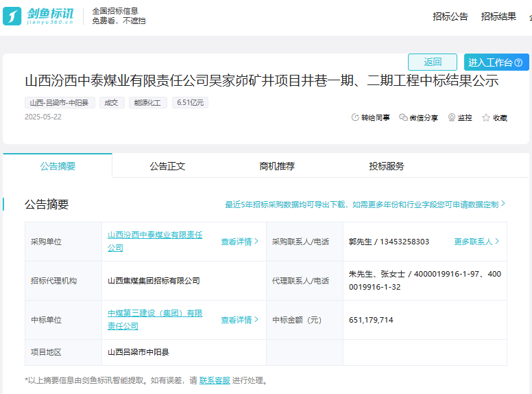Switch to the 商机推荐 tab

[277, 166]
